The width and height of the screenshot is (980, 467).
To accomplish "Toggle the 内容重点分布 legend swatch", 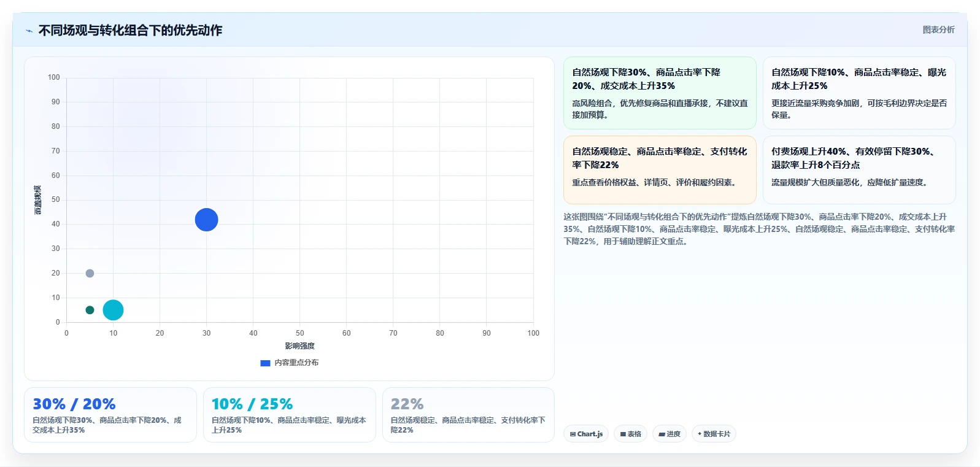I will tap(265, 363).
